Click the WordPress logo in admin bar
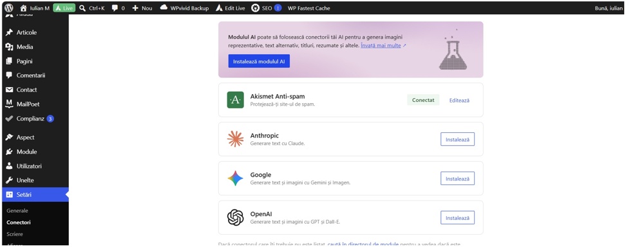Image resolution: width=644 pixels, height=247 pixels. point(9,8)
